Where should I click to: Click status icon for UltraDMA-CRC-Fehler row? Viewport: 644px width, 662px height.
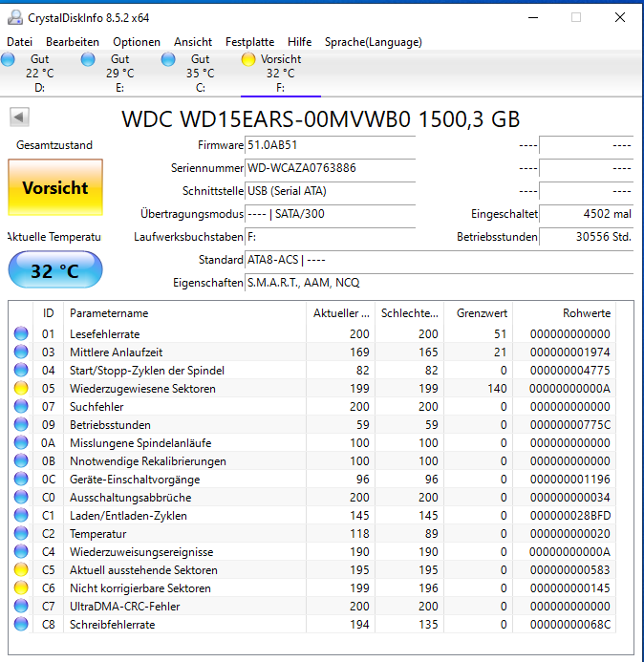point(21,606)
